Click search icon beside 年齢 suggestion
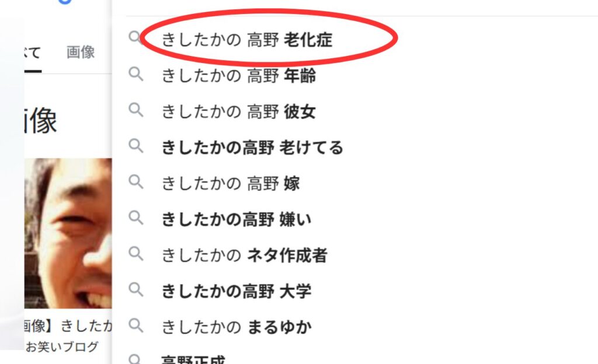The height and width of the screenshot is (364, 598). pyautogui.click(x=135, y=74)
